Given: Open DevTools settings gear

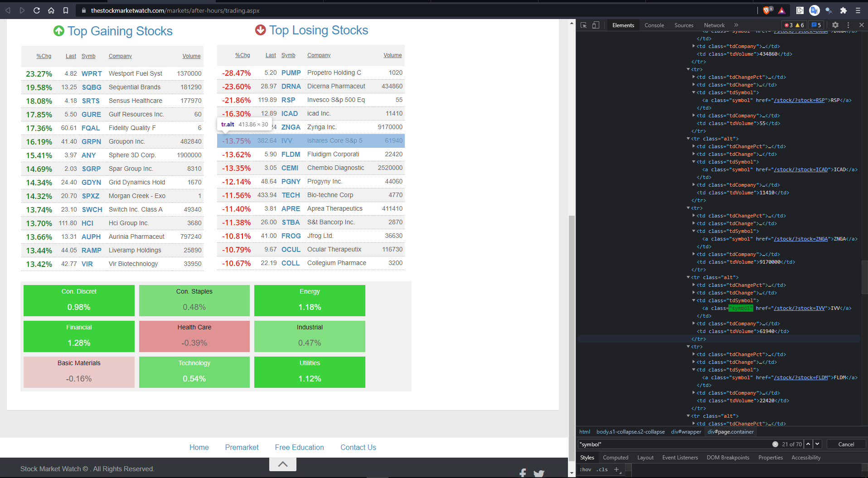Looking at the screenshot, I should (835, 25).
